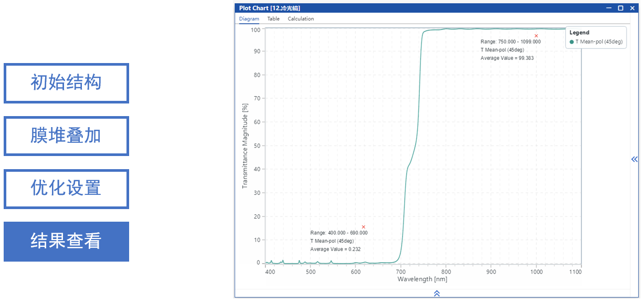The width and height of the screenshot is (644, 301).
Task: Open the 优化设置 section
Action: click(x=66, y=189)
